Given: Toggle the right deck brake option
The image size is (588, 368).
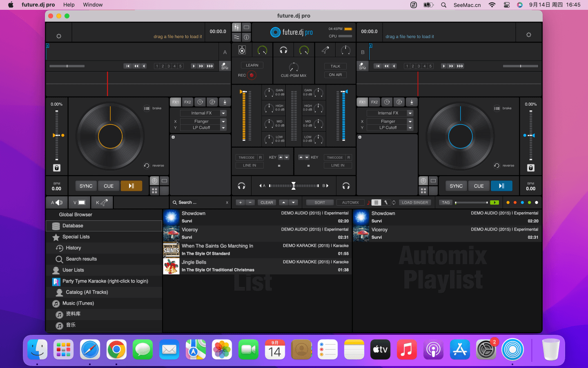Looking at the screenshot, I should click(x=497, y=108).
